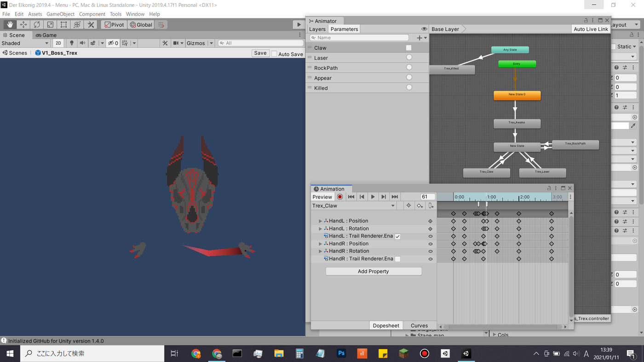Toggle the Claw parameter checkbox
Image resolution: width=644 pixels, height=362 pixels.
(x=408, y=48)
